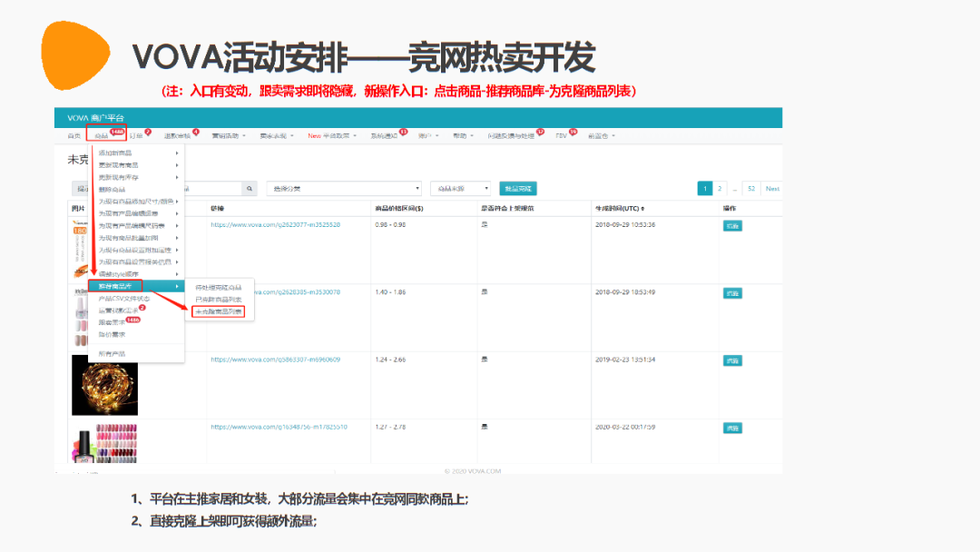Image resolution: width=980 pixels, height=552 pixels.
Task: Open 问题反馈与处理 nav item
Action: point(511,135)
